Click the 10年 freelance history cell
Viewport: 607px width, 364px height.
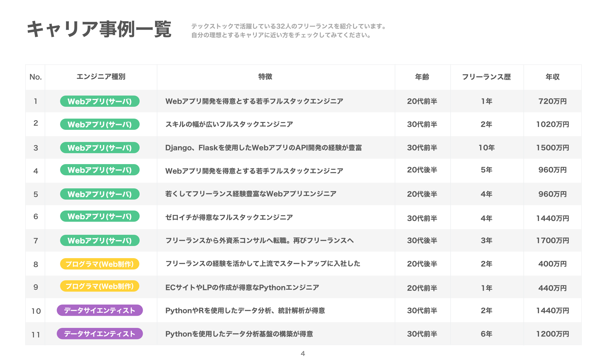(487, 148)
